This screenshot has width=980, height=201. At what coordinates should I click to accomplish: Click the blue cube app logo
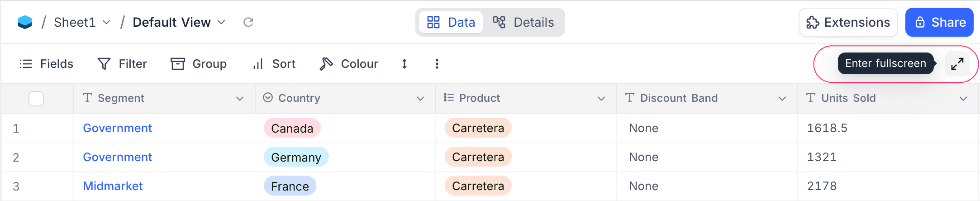click(25, 22)
